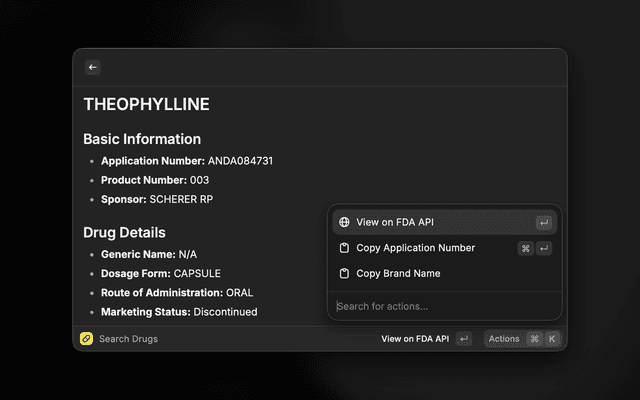Click the THEOPHYLLINE heading

(x=146, y=104)
